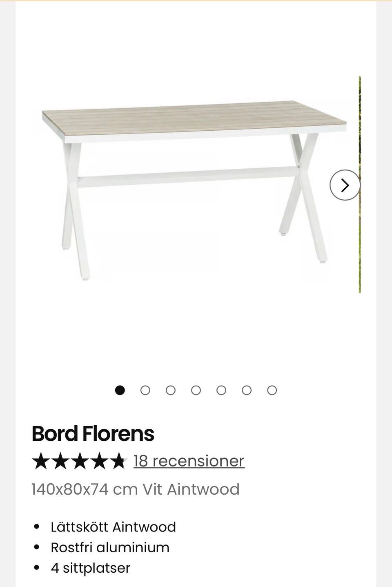This screenshot has height=587, width=392.
Task: Click the first star in the rating
Action: coord(40,461)
